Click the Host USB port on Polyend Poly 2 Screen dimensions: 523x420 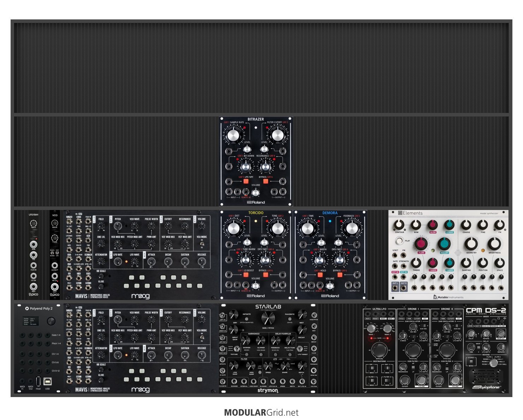[38, 381]
